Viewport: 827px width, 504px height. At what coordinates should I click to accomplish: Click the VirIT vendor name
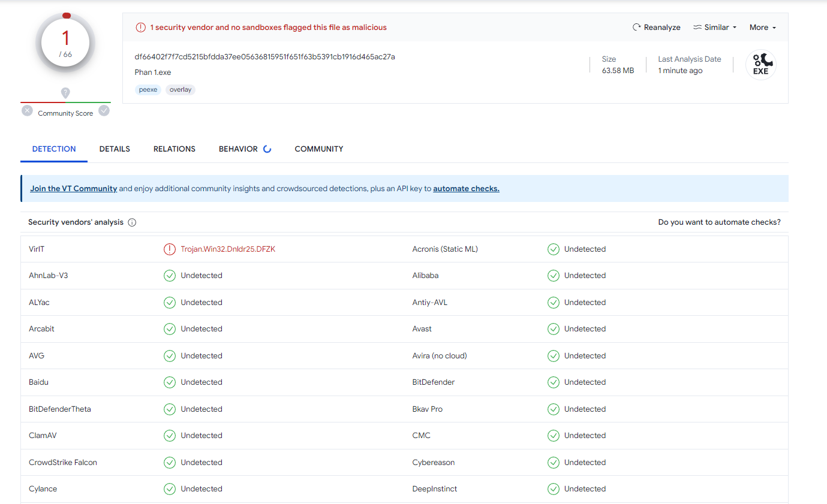tap(37, 249)
